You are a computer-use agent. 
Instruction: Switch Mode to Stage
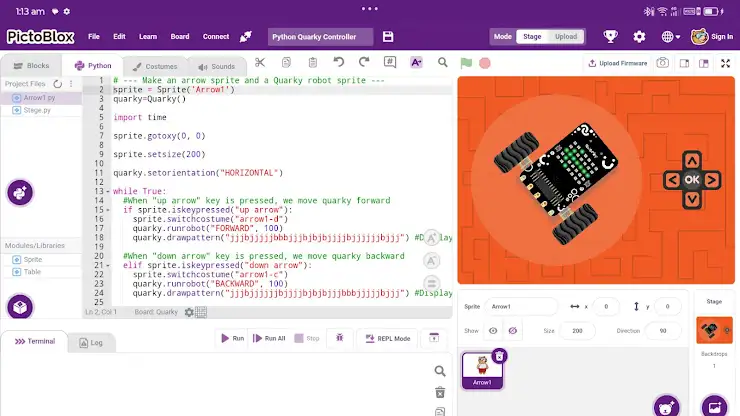pyautogui.click(x=532, y=36)
